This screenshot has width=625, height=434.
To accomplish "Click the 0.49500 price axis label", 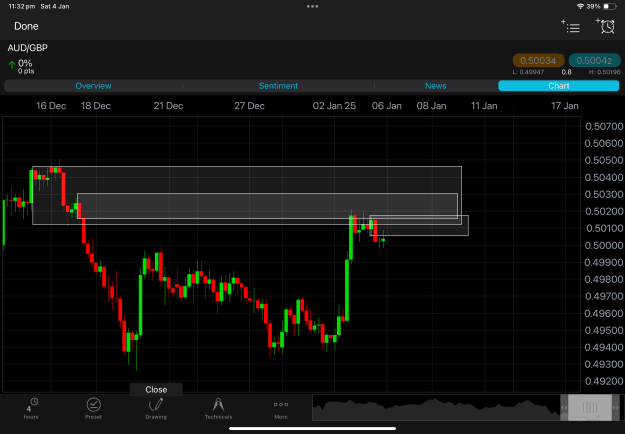I will (x=604, y=330).
